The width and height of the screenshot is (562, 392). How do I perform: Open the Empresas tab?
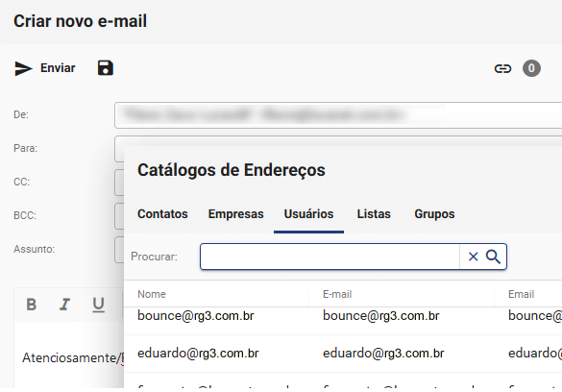235,214
